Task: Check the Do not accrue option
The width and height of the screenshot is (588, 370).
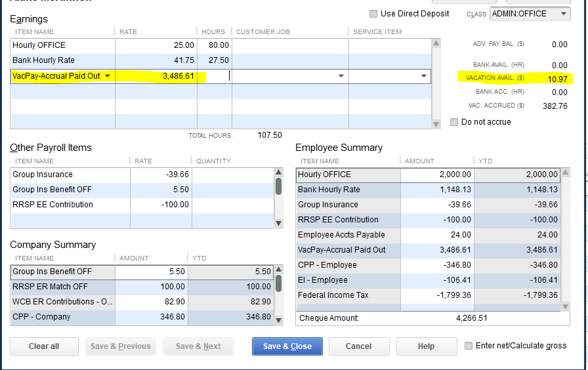Action: (454, 122)
